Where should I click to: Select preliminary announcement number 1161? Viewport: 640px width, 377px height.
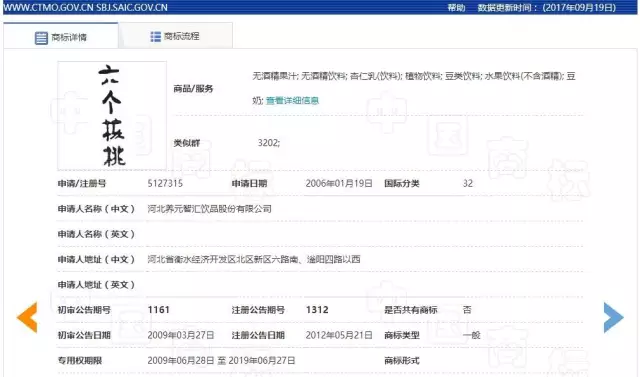[158, 310]
